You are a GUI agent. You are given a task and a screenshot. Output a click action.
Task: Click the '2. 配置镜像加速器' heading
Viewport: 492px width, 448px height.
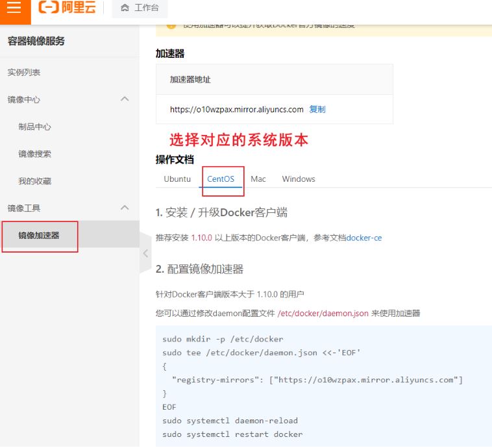coord(199,269)
